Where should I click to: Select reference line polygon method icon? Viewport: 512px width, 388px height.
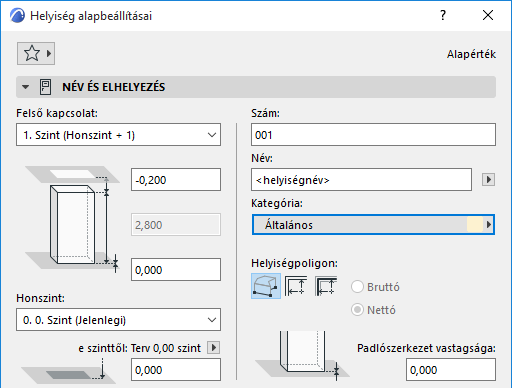[x=326, y=286]
